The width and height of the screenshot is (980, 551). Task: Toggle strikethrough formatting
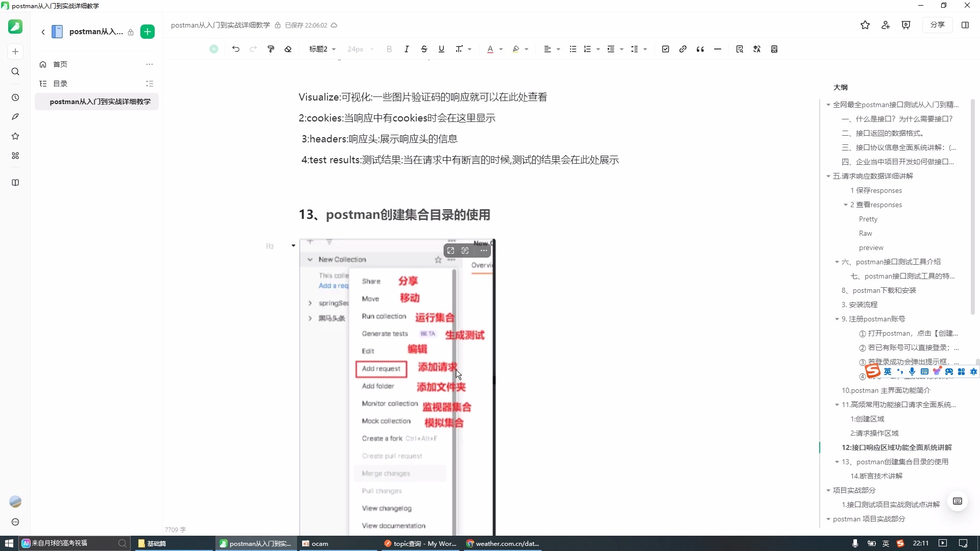(x=425, y=49)
